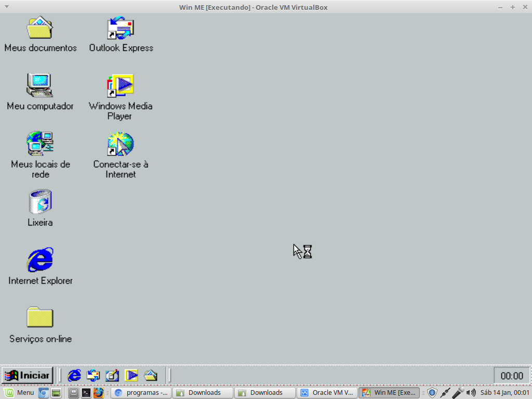Click the network connection tray icon
The width and height of the screenshot is (532, 399).
445,393
